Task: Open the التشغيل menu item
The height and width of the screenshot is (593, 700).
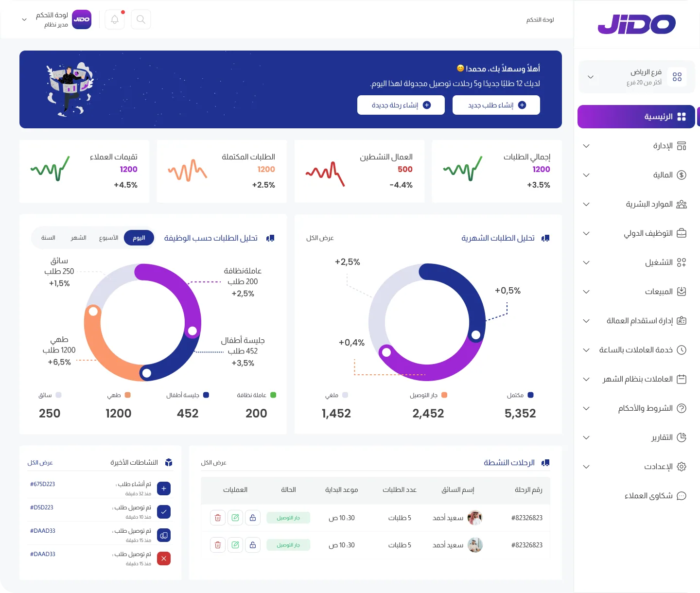Action: [x=636, y=262]
